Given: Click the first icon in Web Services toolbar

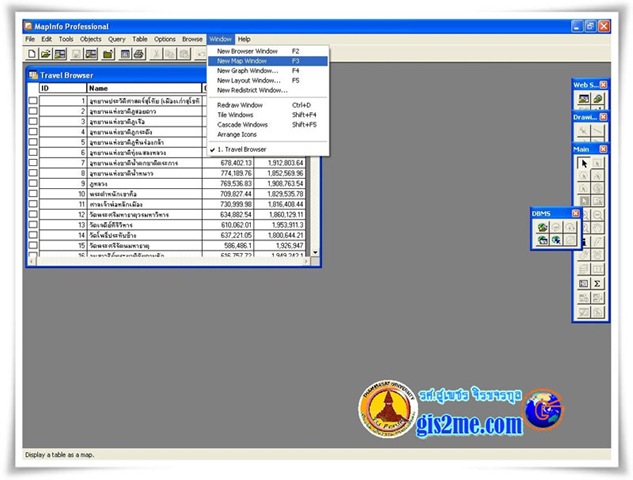Looking at the screenshot, I should point(583,98).
